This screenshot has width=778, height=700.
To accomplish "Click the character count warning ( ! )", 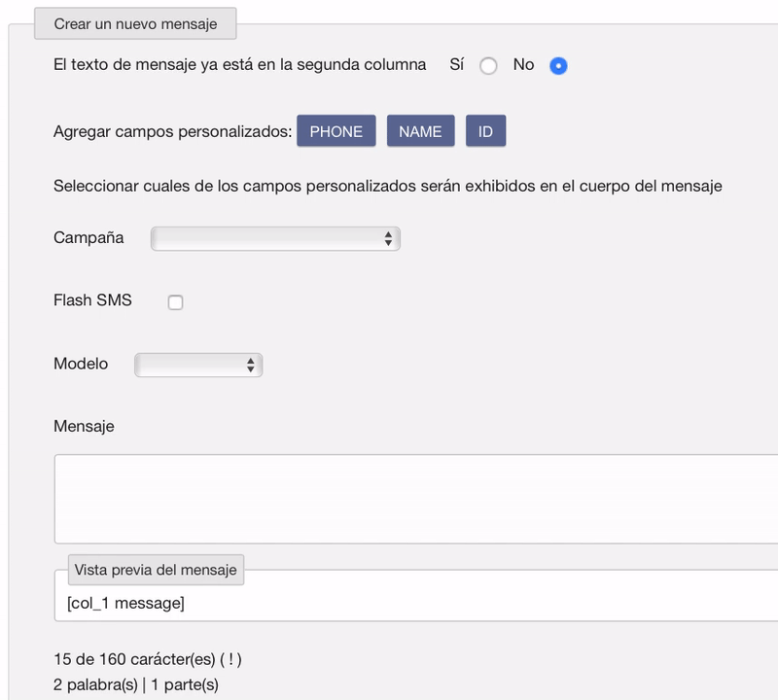I will [230, 659].
